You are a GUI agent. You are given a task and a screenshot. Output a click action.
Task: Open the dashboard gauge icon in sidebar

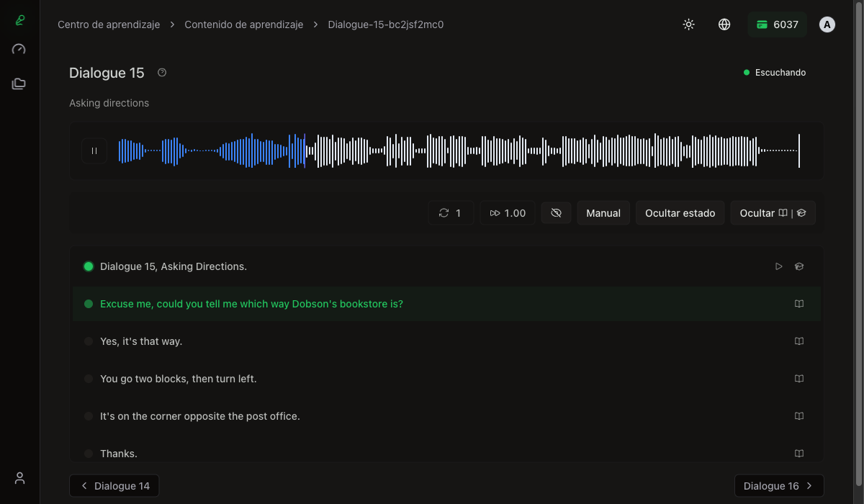pyautogui.click(x=19, y=50)
